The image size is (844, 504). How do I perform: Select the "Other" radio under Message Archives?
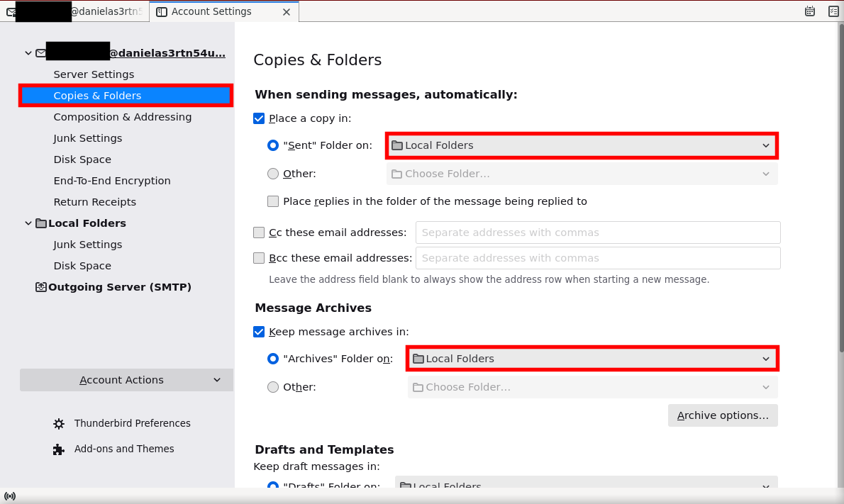[273, 387]
